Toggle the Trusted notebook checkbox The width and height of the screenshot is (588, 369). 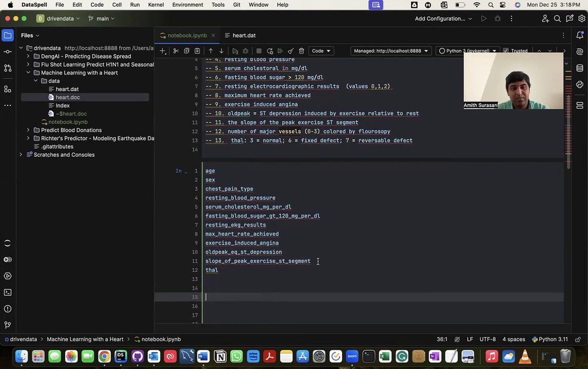[506, 51]
